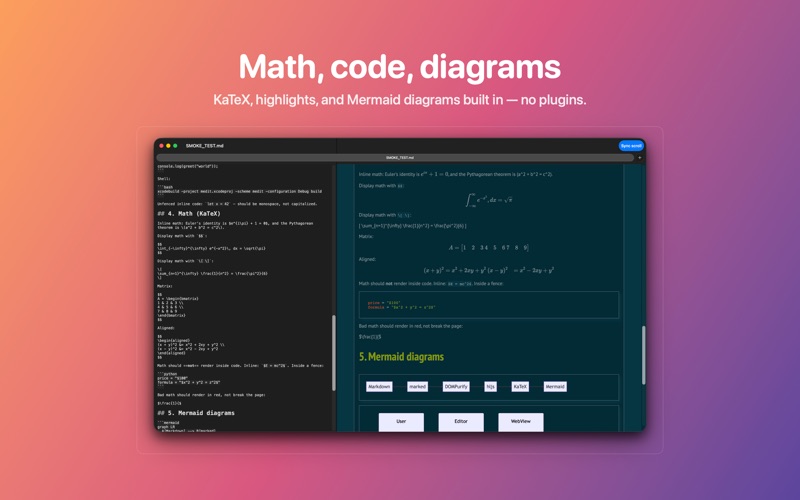Click the 'Matrix:' label in preview

point(366,237)
